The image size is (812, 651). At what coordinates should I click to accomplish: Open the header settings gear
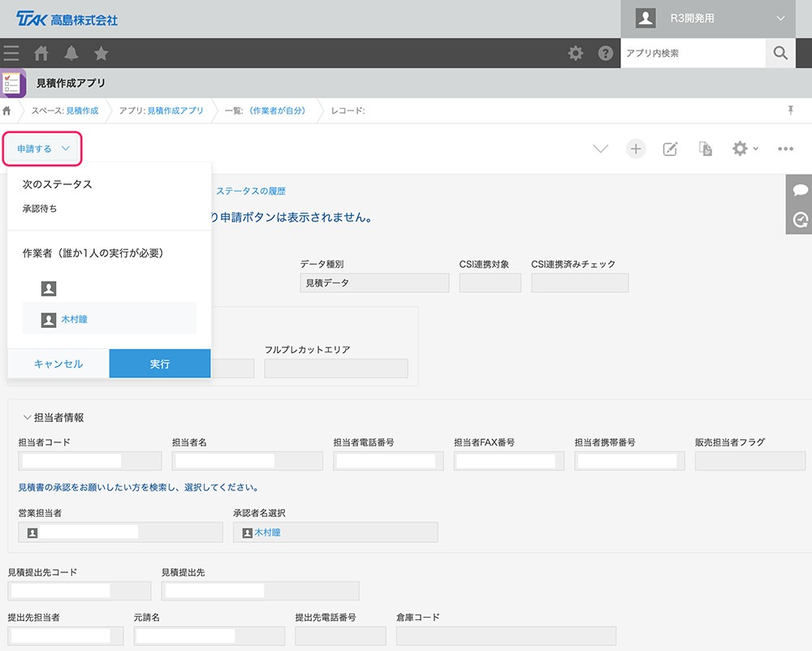coord(576,53)
